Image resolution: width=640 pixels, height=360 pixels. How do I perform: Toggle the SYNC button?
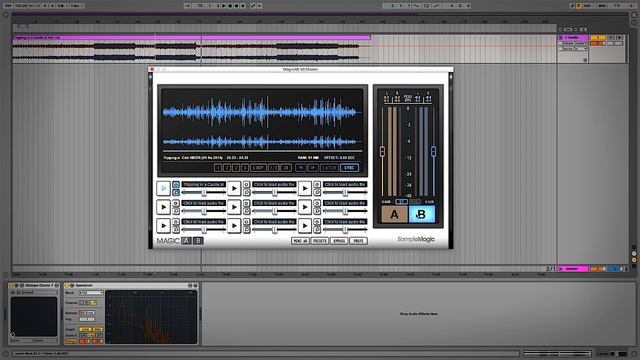click(349, 168)
